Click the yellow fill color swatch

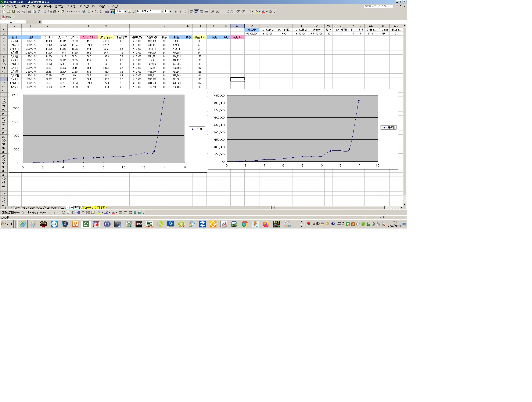256,12
